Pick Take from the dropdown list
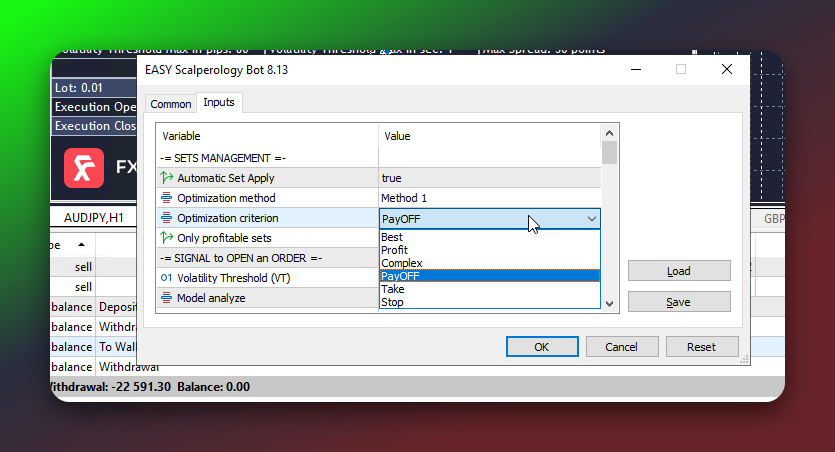This screenshot has width=835, height=452. (489, 289)
